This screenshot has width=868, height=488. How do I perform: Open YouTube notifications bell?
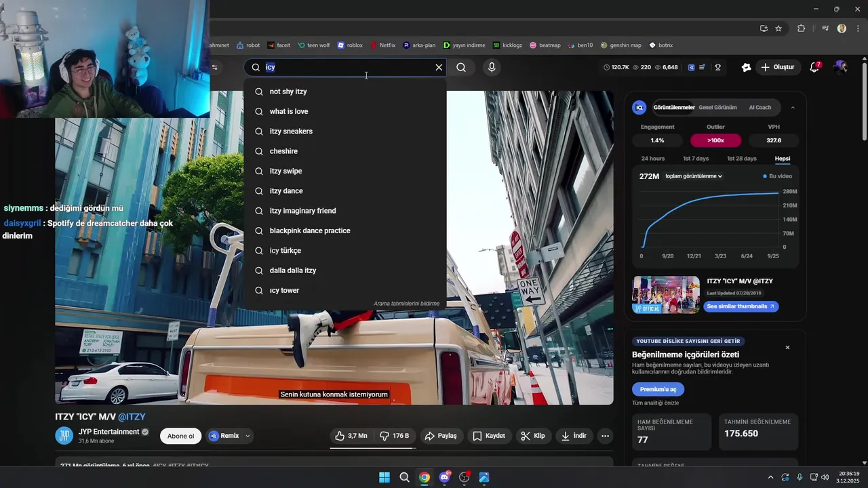click(x=815, y=67)
